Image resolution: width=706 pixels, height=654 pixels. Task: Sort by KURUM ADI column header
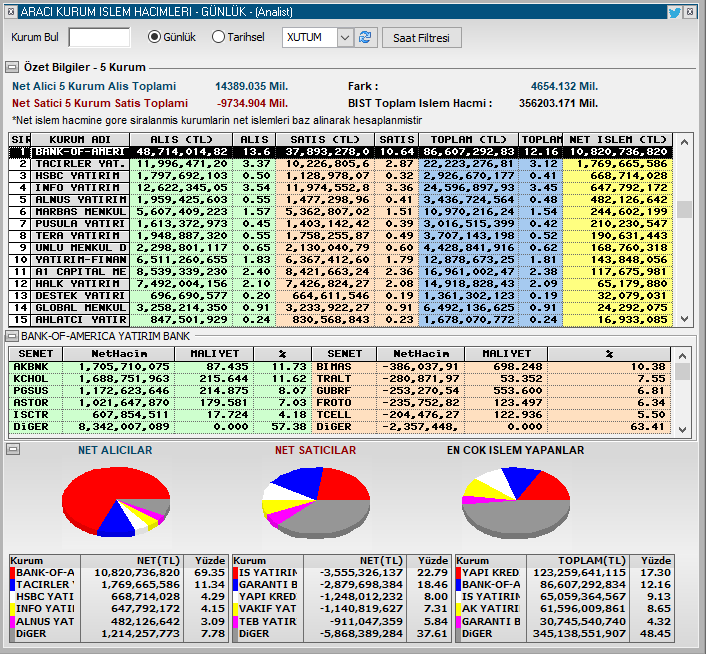[x=80, y=140]
